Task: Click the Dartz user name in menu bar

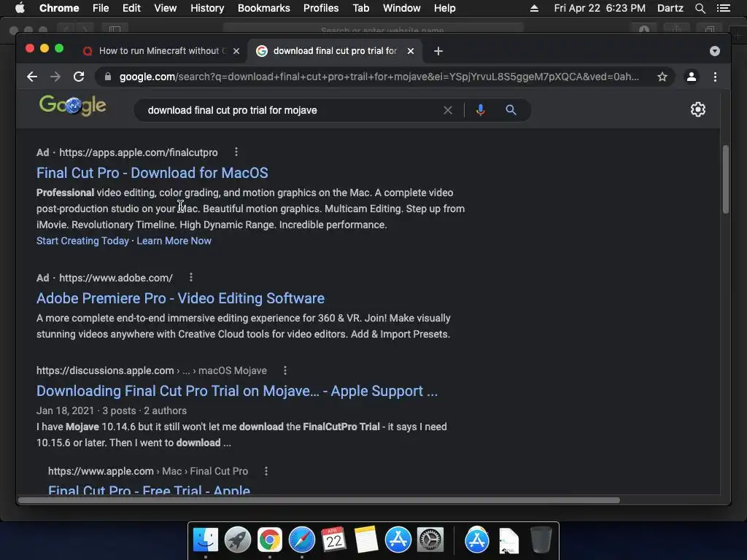Action: 670,8
